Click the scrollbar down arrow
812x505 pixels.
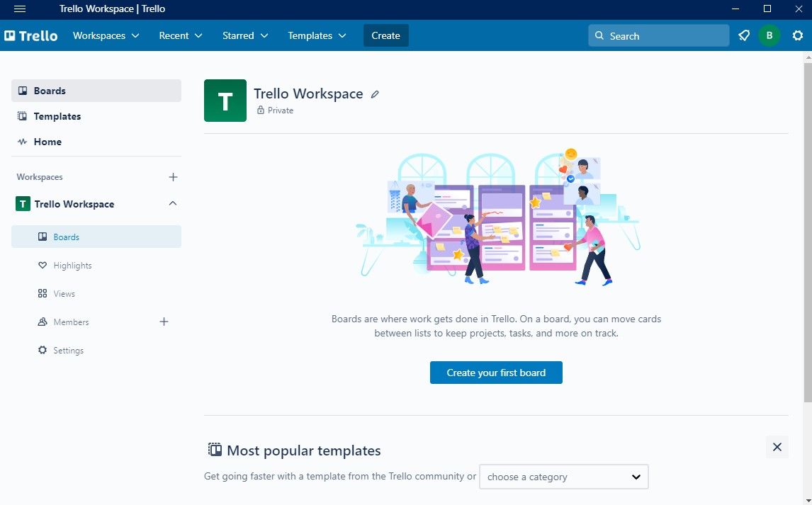point(807,500)
